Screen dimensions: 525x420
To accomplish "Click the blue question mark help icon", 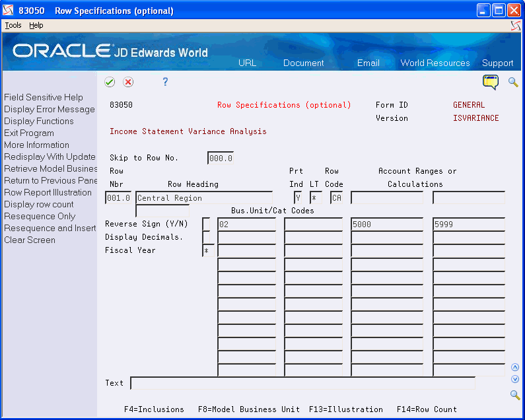I will click(165, 82).
